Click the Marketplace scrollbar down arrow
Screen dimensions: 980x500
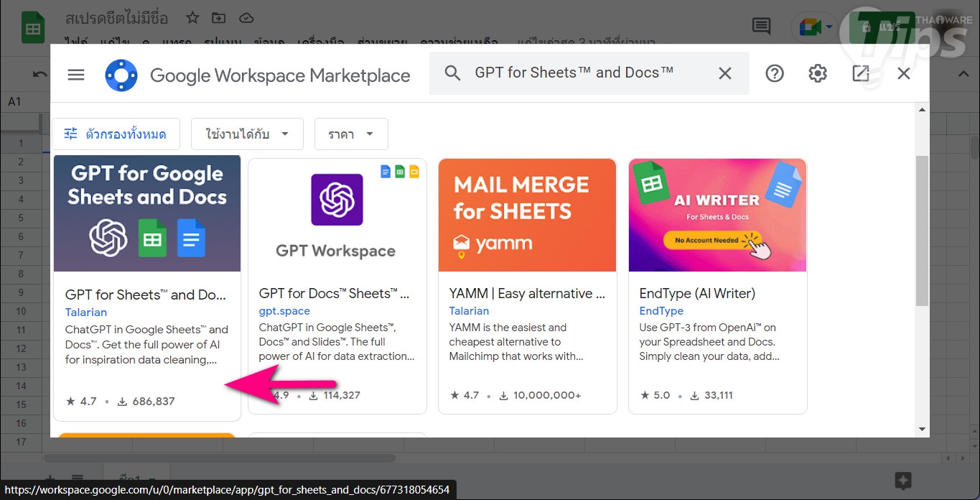click(922, 429)
